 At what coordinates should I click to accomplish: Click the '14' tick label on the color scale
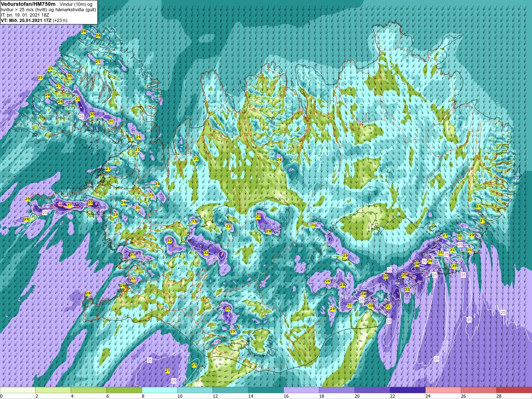251,396
